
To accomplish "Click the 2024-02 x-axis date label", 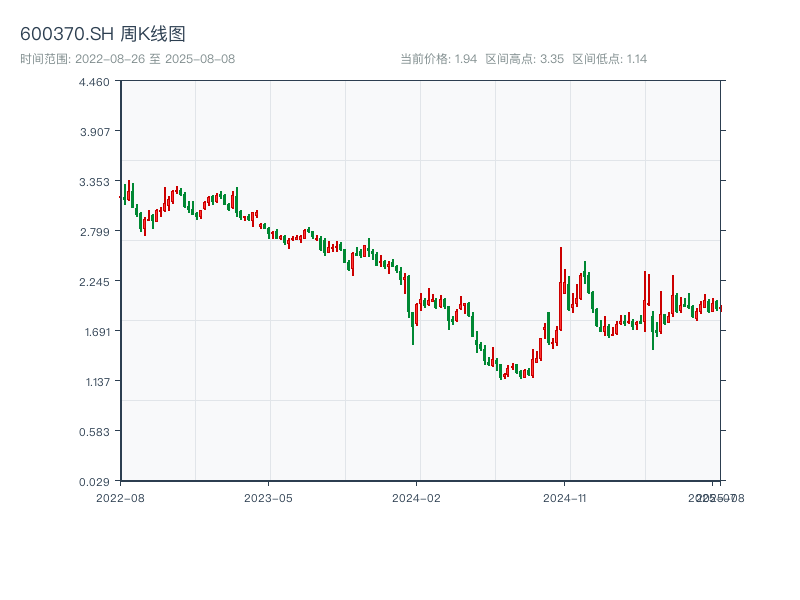I will pyautogui.click(x=417, y=497).
